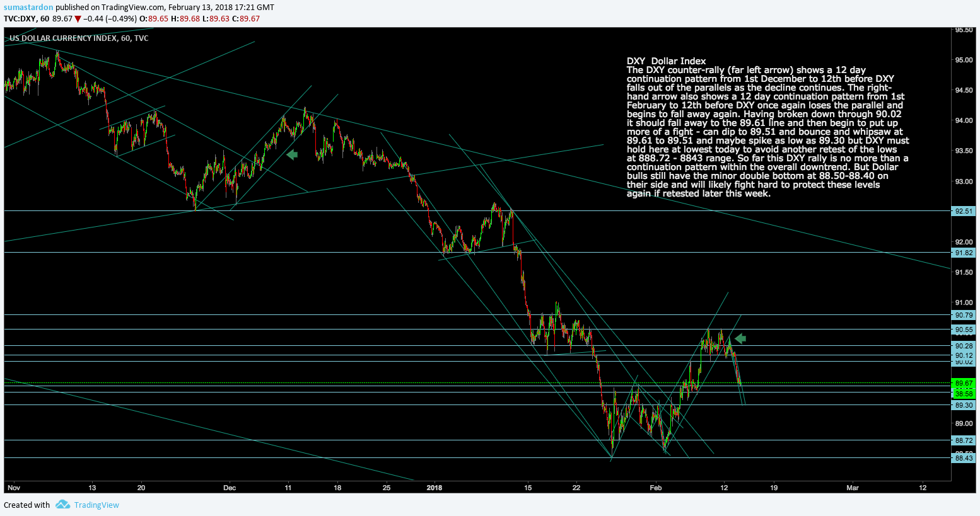
Task: Select the 90.28 price label on axis
Action: [x=963, y=346]
